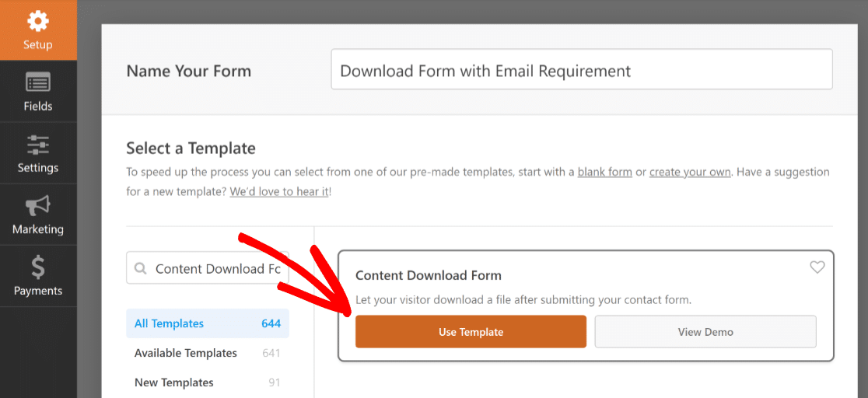
Task: Open the blank form link
Action: pyautogui.click(x=604, y=172)
